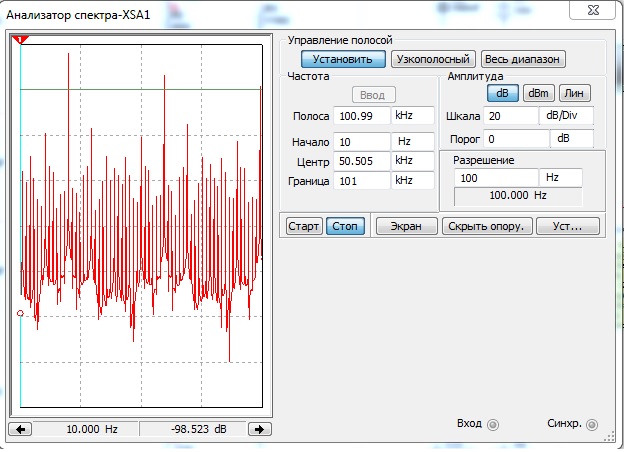624x452 pixels.
Task: Move the cursor left with the arrow button
Action: (20, 429)
